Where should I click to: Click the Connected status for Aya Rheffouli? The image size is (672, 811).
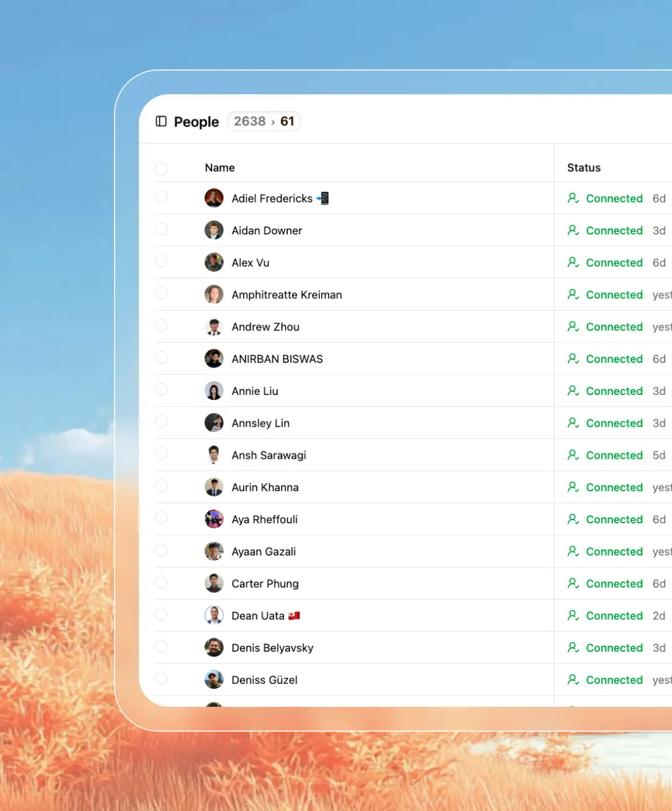tap(614, 520)
